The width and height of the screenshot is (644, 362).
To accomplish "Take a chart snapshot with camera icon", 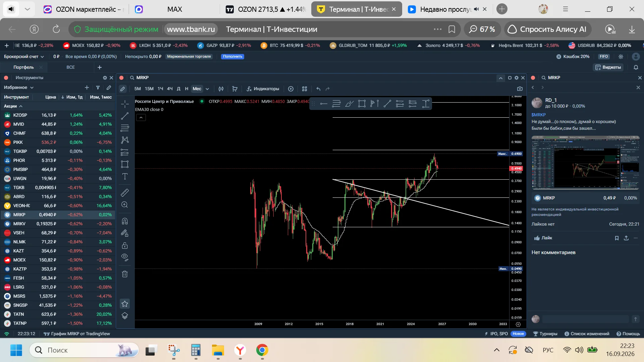I will (520, 89).
